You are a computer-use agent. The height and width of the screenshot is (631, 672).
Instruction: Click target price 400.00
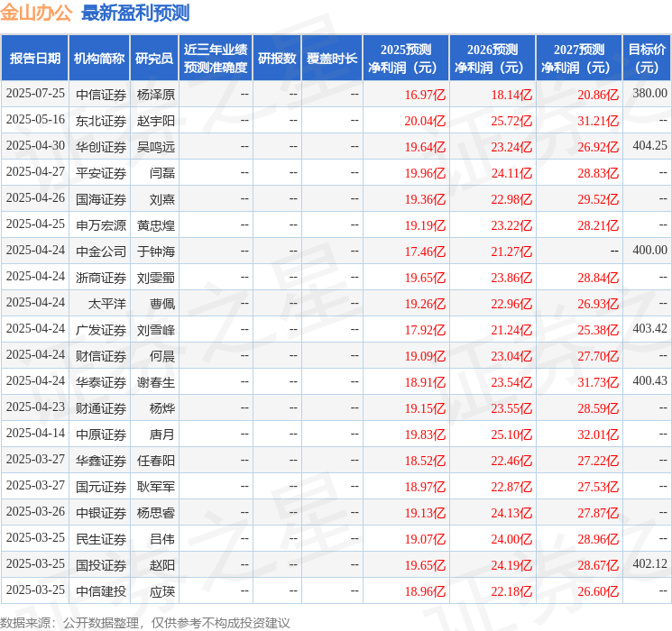(649, 251)
